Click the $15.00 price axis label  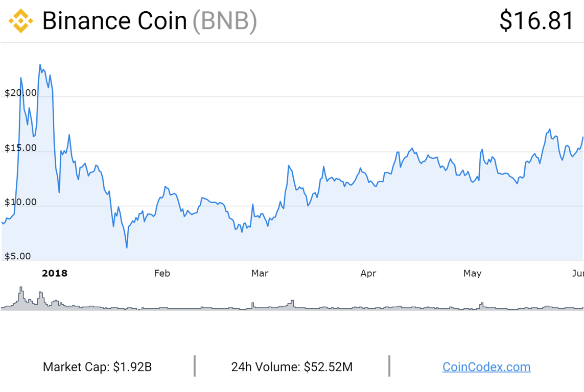pyautogui.click(x=20, y=148)
